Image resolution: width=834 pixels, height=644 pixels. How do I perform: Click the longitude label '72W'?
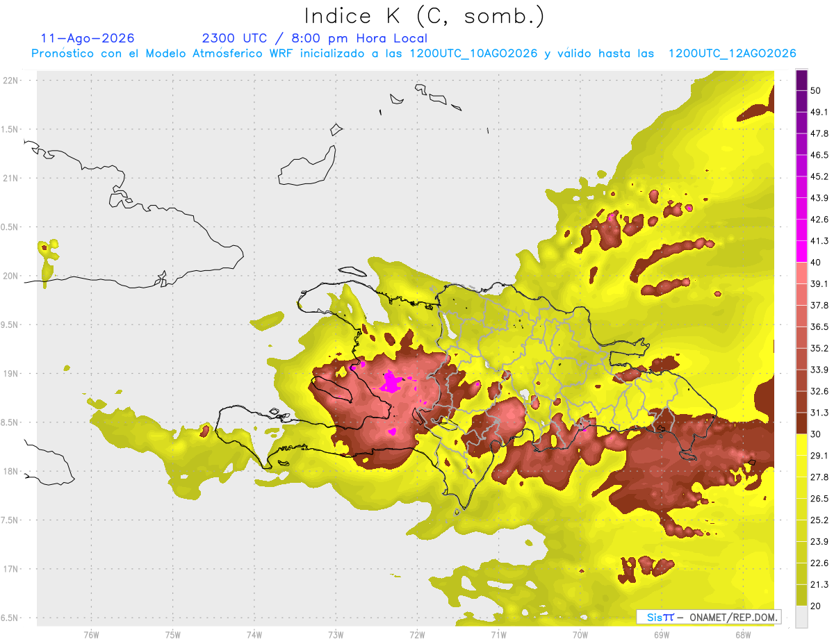click(x=417, y=635)
